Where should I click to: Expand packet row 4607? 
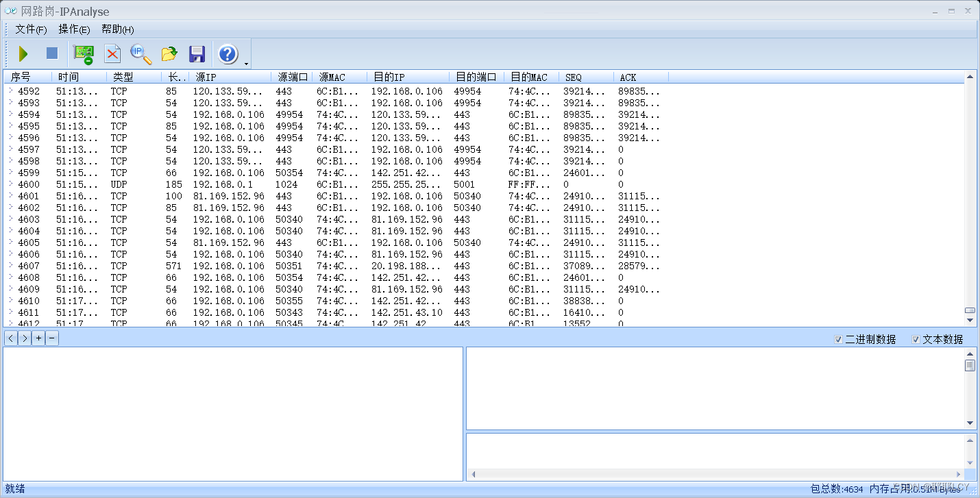pos(11,265)
